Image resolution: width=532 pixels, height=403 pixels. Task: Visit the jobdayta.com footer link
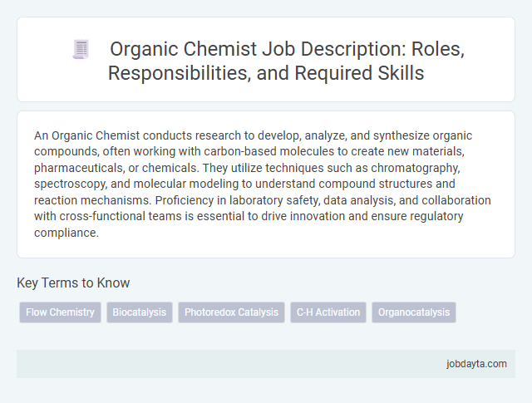coord(476,364)
